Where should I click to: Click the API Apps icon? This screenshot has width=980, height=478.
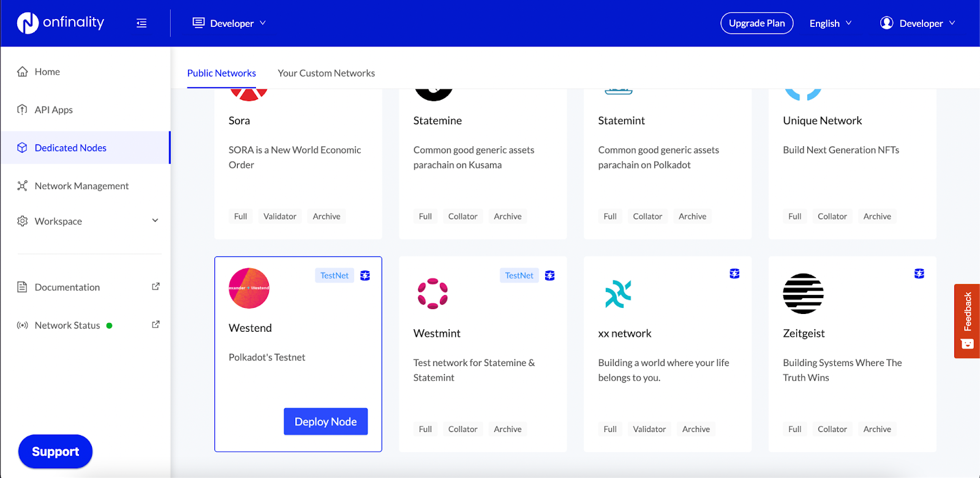23,110
